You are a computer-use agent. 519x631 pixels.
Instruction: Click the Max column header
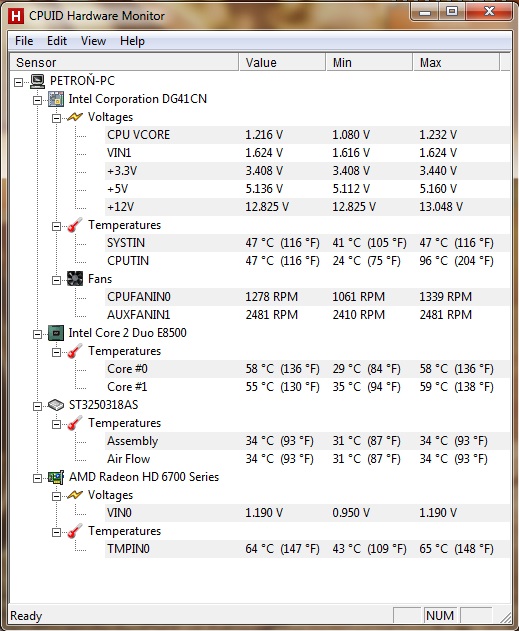[456, 63]
